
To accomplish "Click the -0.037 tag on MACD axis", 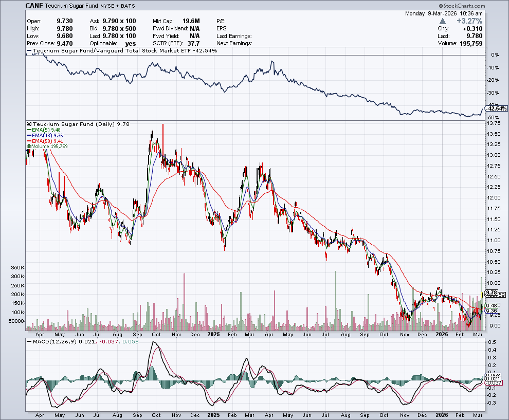I will tap(494, 382).
